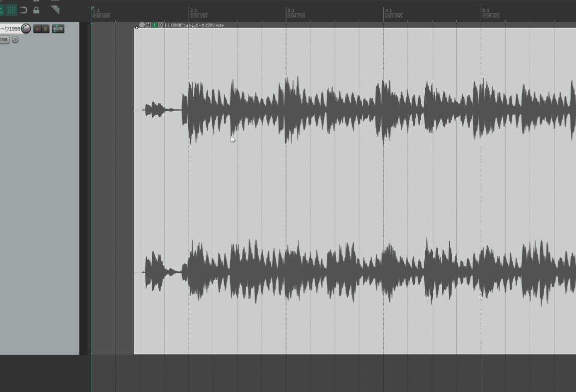Click the lower channel waveform of the item
This screenshot has width=576, height=392.
tap(355, 272)
